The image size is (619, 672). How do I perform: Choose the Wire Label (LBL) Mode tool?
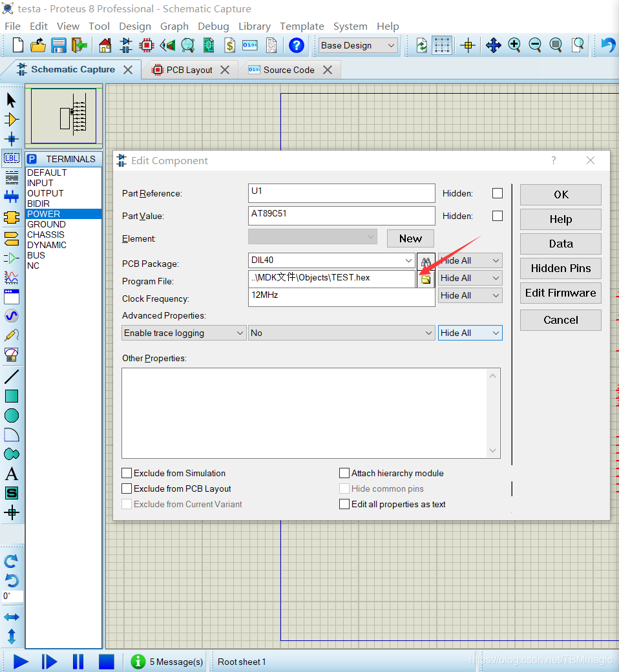12,158
